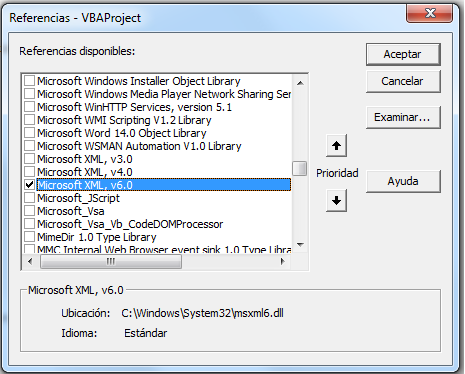
Task: Tick the Microsoft XML, v4.0 checkbox
Action: point(30,172)
